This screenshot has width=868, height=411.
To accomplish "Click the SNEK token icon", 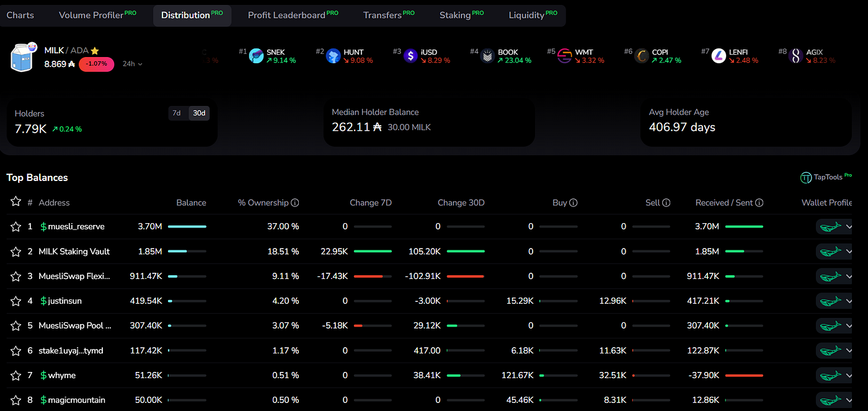I will point(256,56).
